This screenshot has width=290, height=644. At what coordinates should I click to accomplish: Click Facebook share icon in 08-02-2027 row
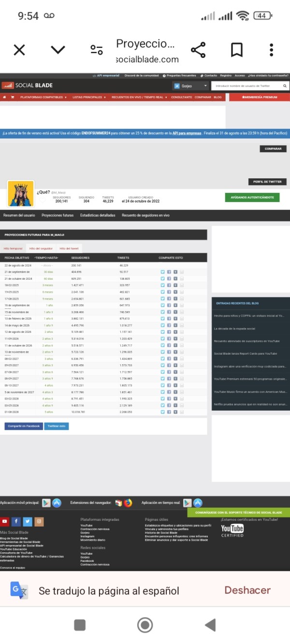[x=169, y=359]
